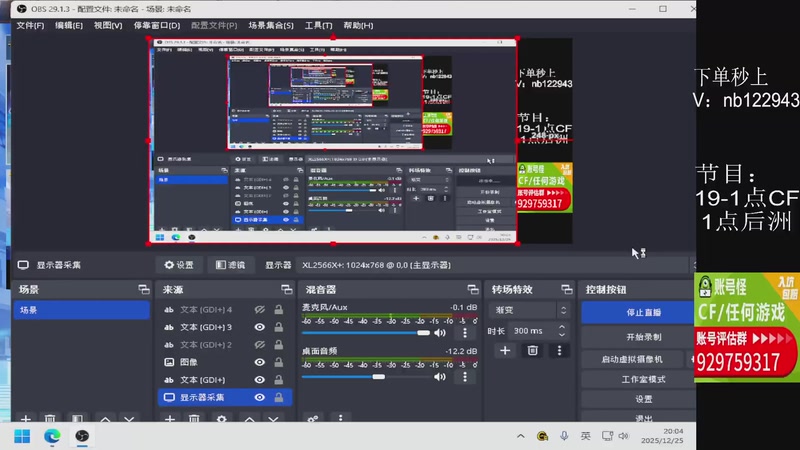Move scene down with arrow icon

click(x=129, y=419)
